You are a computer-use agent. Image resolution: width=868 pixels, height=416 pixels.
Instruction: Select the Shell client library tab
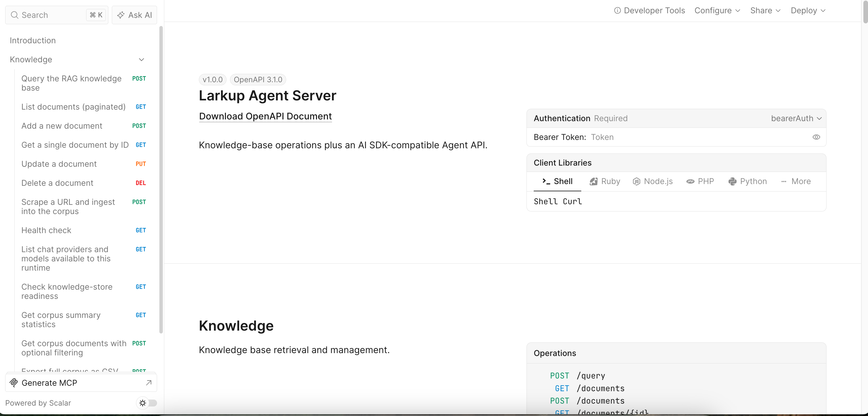tap(557, 181)
